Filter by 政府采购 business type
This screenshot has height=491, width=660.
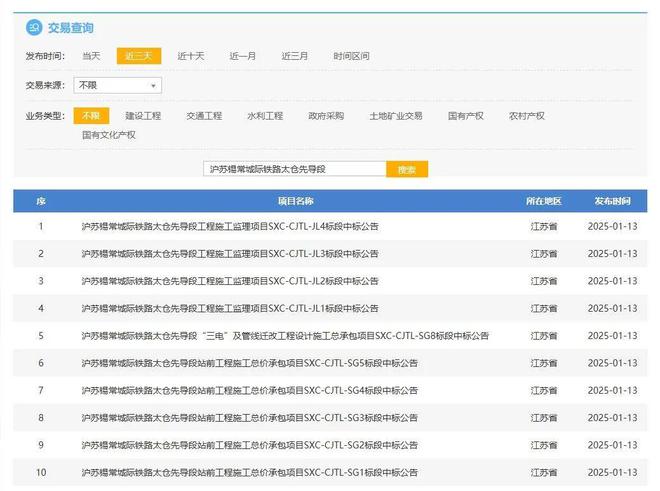326,116
